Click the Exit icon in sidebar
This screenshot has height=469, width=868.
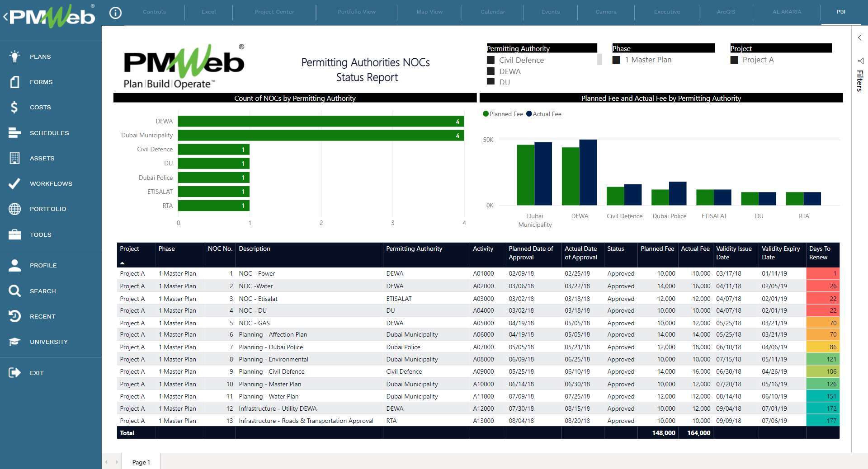14,373
